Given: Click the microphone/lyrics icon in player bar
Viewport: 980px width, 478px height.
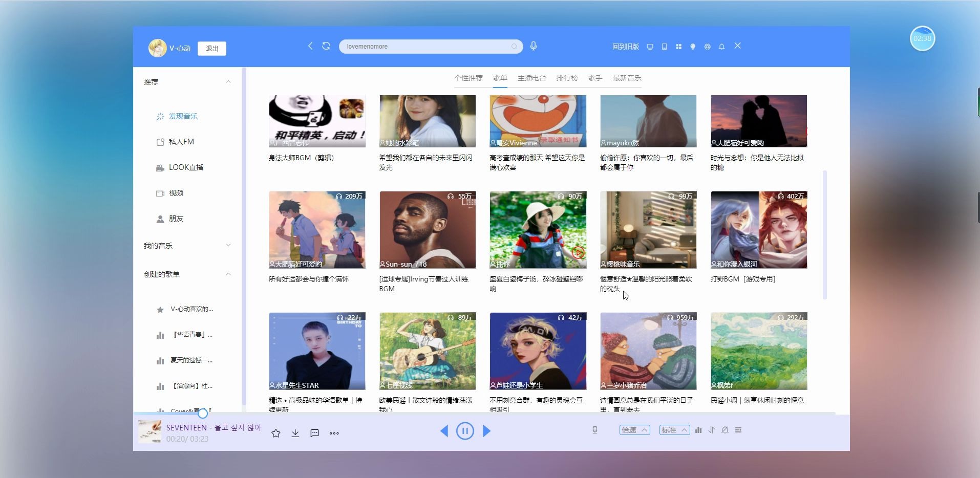Looking at the screenshot, I should pos(595,430).
